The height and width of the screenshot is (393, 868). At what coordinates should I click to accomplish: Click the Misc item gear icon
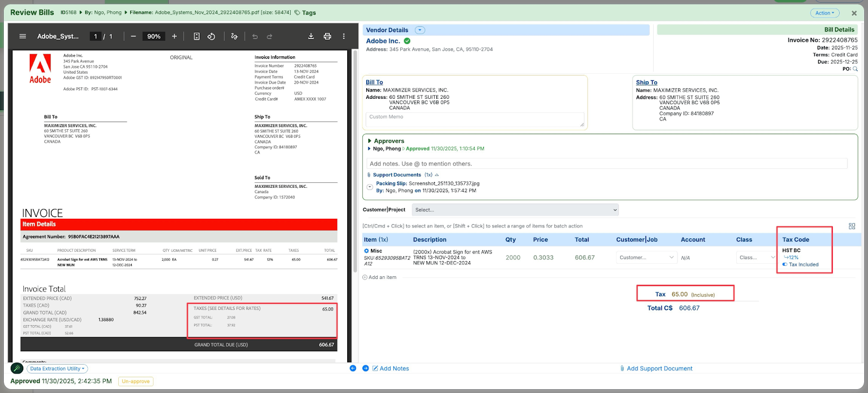pos(366,251)
